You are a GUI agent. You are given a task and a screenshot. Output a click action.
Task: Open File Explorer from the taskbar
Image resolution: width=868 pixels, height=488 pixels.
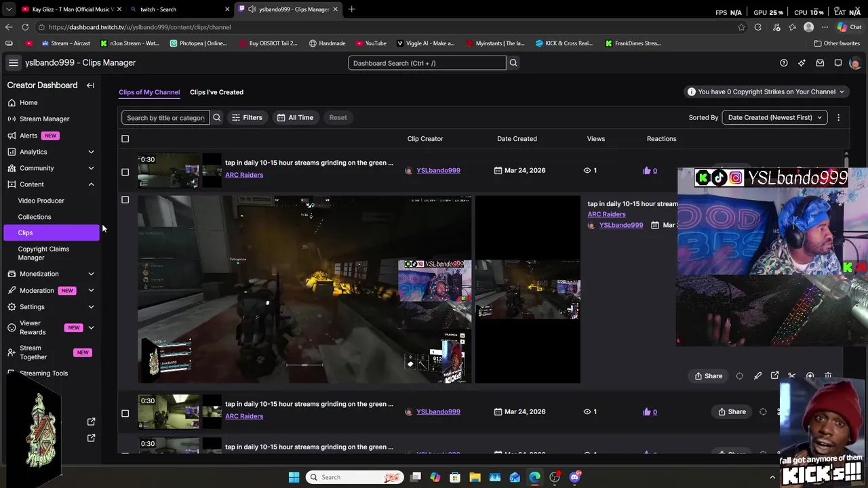tap(475, 477)
